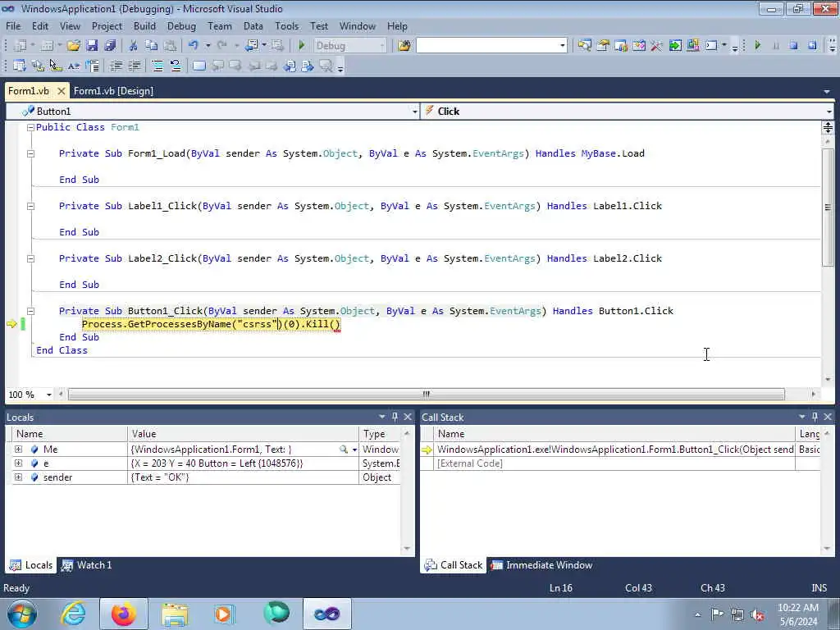This screenshot has width=840, height=630.
Task: Click the Uncomment Selected Lines icon
Action: [x=176, y=66]
